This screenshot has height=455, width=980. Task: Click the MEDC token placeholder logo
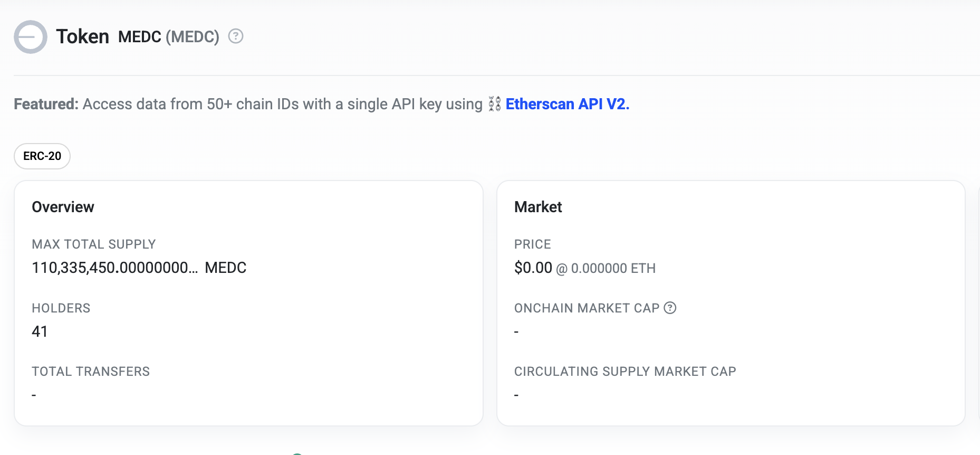[x=31, y=37]
